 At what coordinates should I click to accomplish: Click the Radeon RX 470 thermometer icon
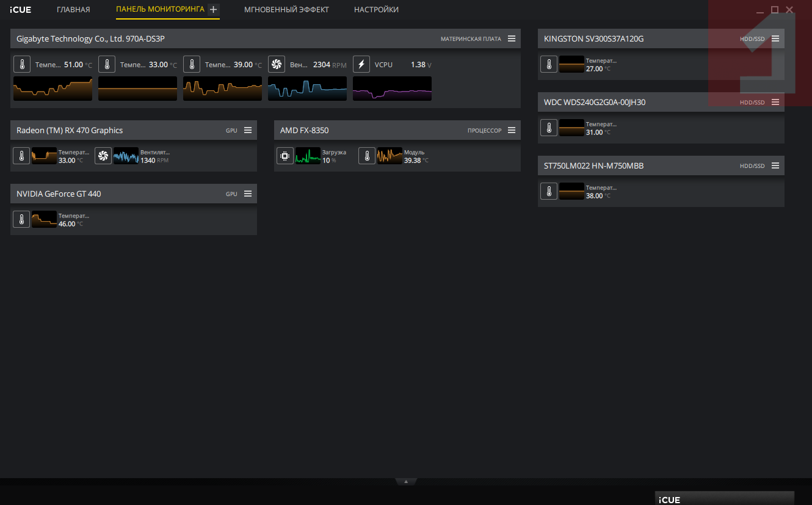tap(21, 156)
